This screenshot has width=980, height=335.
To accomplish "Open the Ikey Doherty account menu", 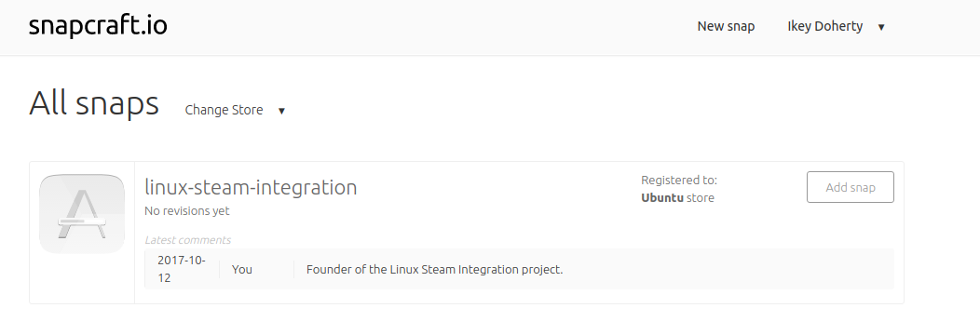I will pos(825,26).
